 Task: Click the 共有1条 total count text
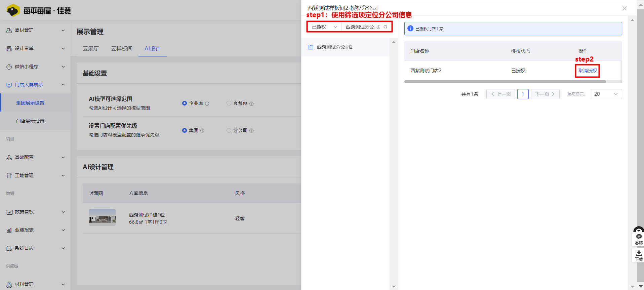470,94
